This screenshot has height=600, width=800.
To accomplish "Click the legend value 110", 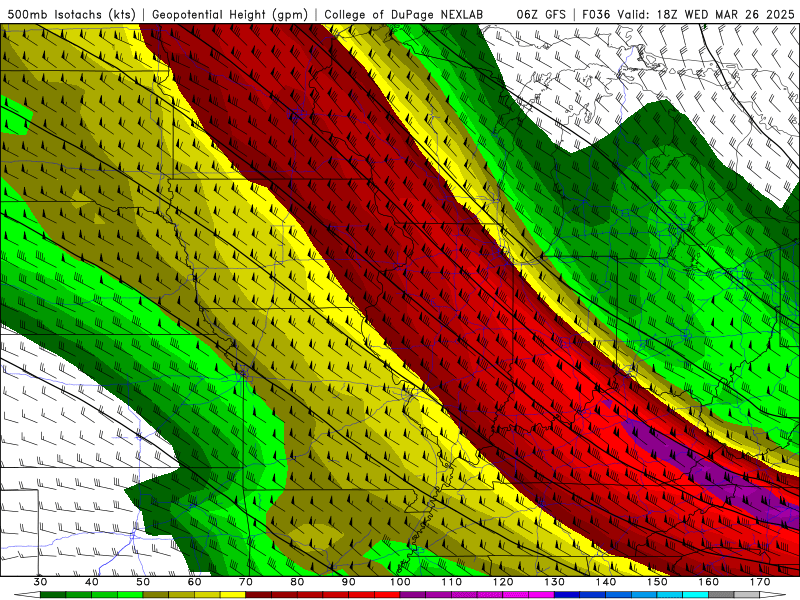I will click(452, 582).
